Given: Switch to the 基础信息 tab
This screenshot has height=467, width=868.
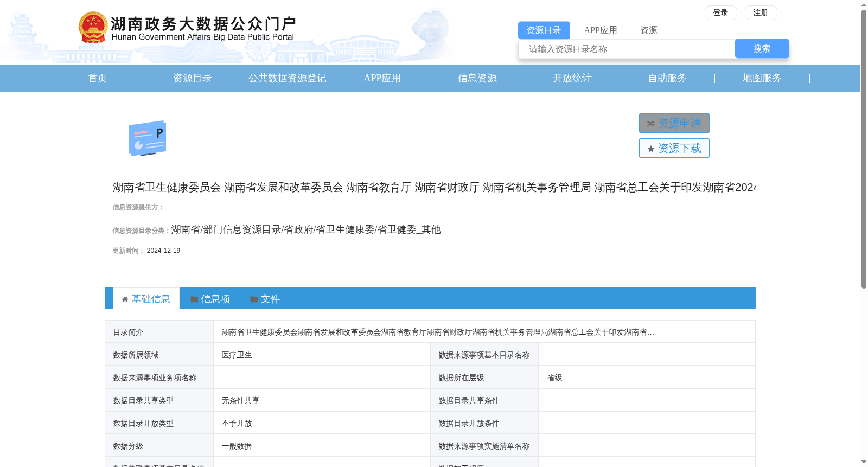Looking at the screenshot, I should [146, 299].
